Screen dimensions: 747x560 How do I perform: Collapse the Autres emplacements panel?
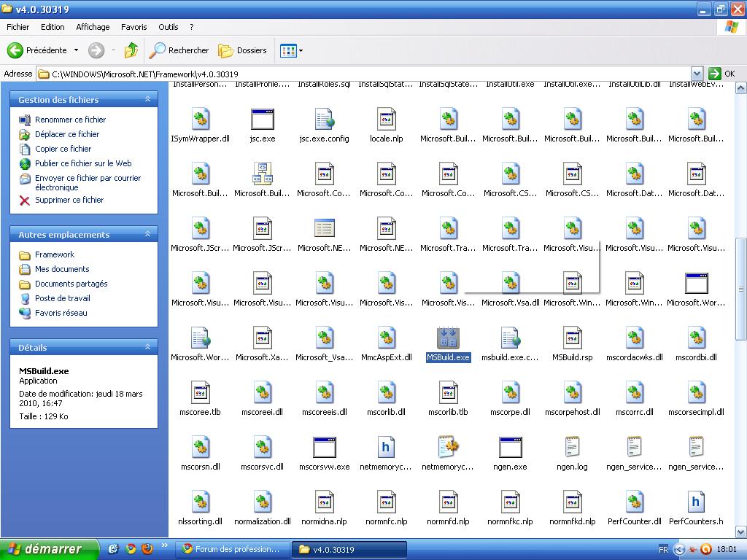147,234
